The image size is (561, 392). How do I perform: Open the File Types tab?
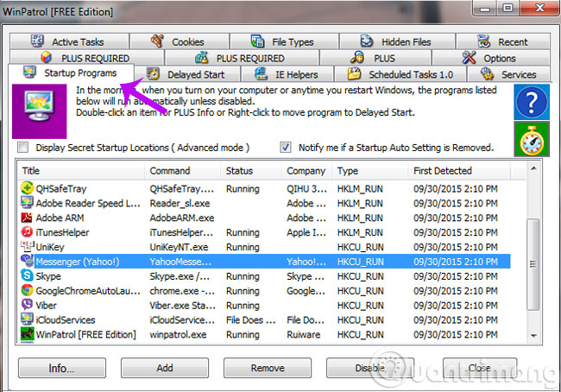[284, 41]
